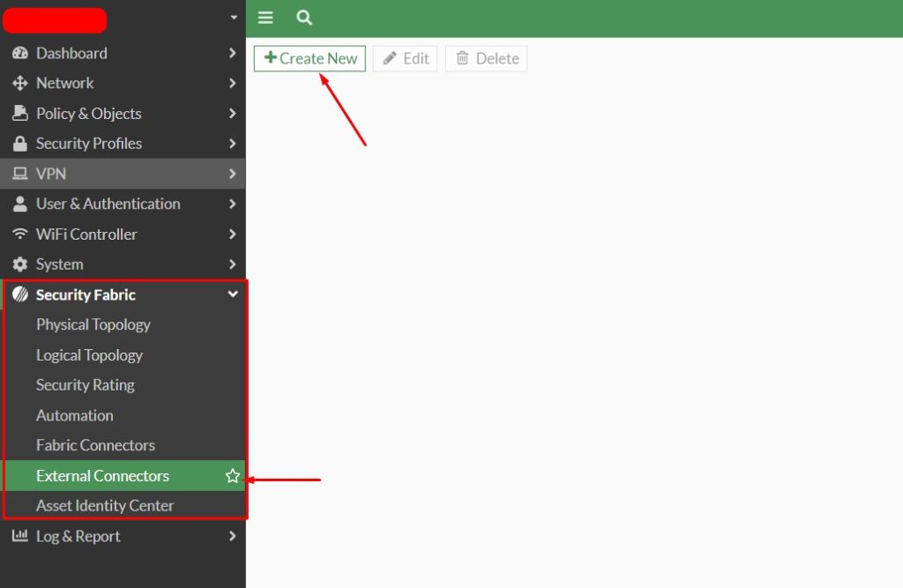Collapse the Security Fabric section chevron
The image size is (903, 588).
coord(233,294)
